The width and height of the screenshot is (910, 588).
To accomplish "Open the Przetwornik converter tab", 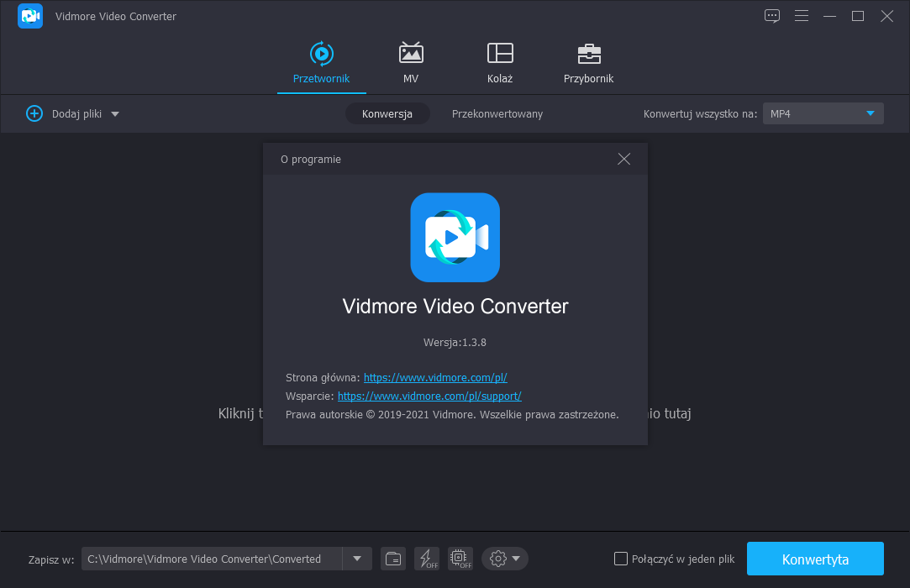I will point(321,63).
